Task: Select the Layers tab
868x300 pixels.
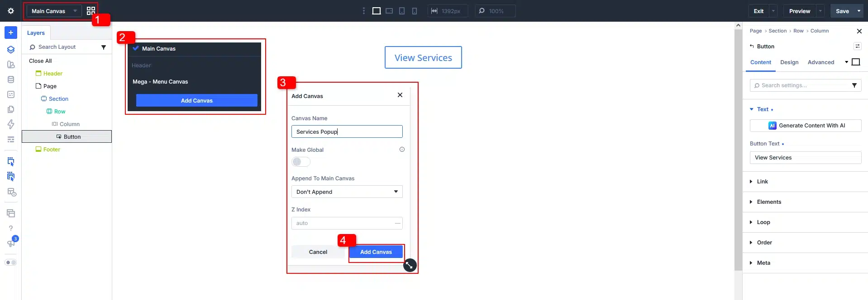Action: click(36, 33)
